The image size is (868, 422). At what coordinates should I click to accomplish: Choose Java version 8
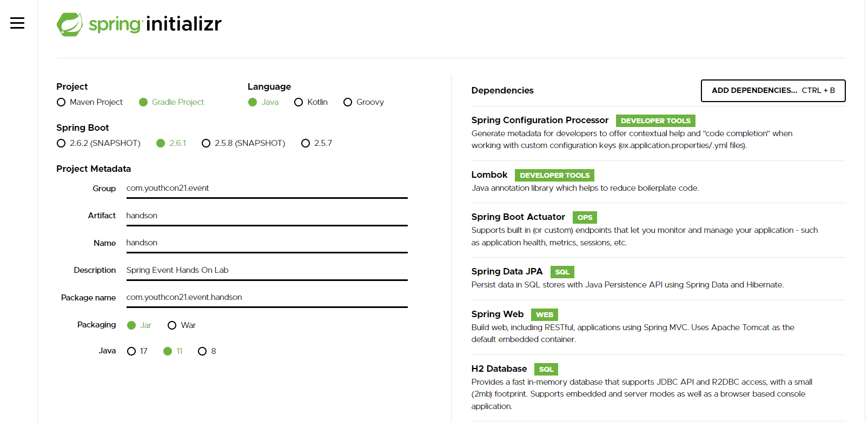pos(202,351)
